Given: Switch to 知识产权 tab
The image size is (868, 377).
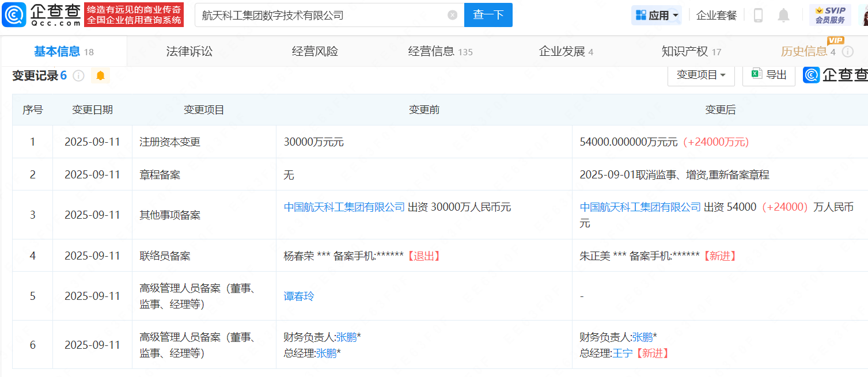Looking at the screenshot, I should (691, 52).
